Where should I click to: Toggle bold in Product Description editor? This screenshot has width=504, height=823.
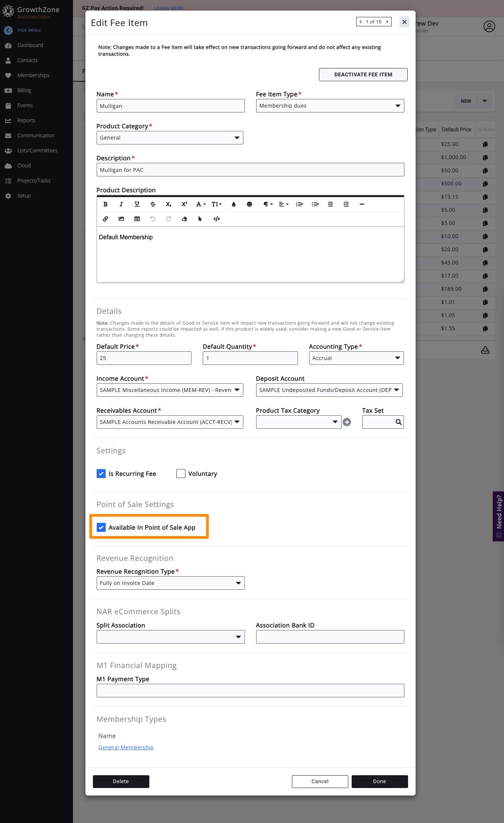pyautogui.click(x=105, y=204)
